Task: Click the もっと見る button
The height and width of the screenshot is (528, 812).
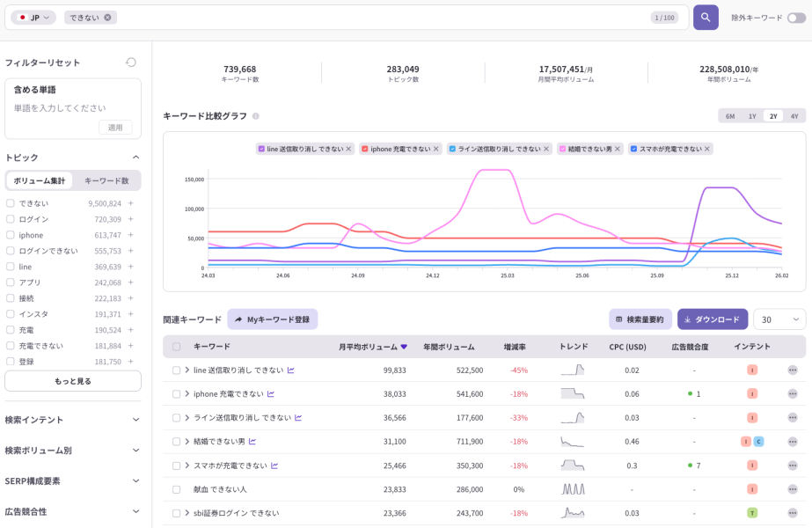Action: 73,381
